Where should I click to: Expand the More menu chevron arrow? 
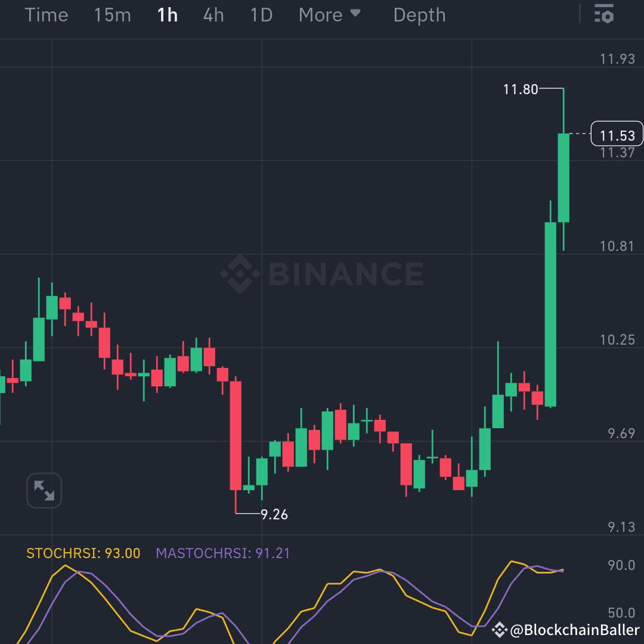[x=356, y=13]
